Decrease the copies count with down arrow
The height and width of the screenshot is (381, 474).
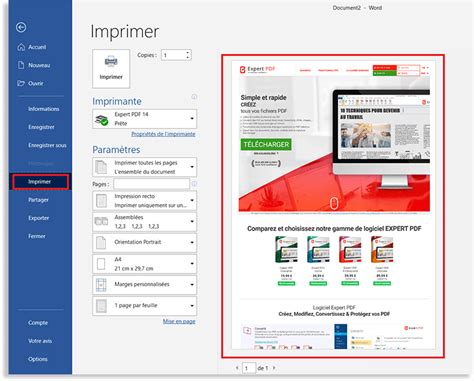(x=188, y=58)
